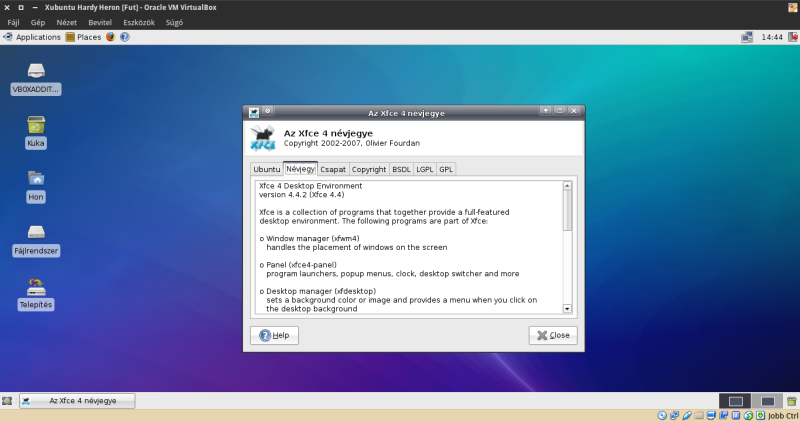Open the Copyright tab
The width and height of the screenshot is (800, 422).
369,169
